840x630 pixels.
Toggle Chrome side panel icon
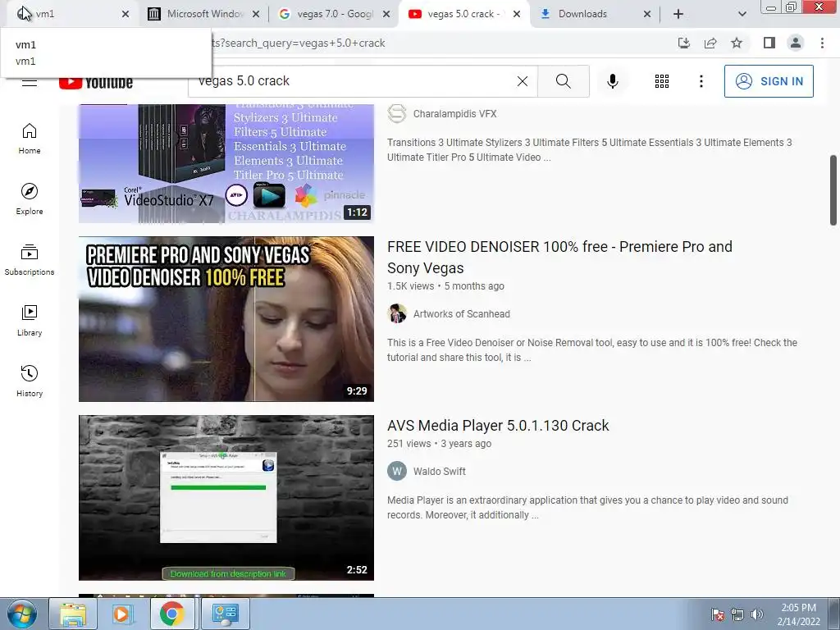pyautogui.click(x=769, y=43)
